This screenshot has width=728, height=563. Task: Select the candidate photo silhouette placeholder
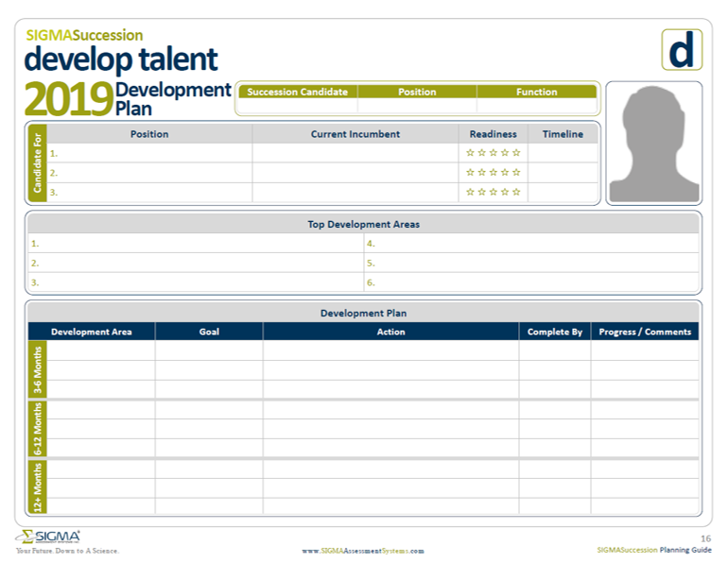click(653, 143)
